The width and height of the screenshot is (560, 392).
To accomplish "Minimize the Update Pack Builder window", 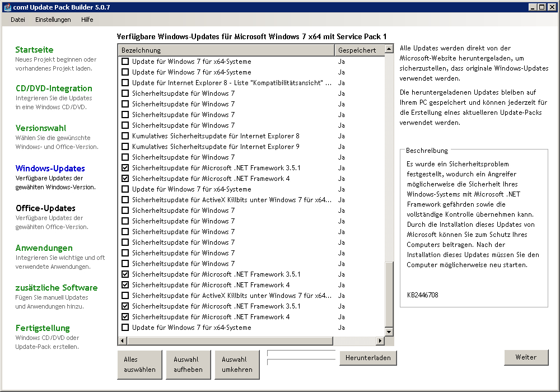I will [533, 7].
